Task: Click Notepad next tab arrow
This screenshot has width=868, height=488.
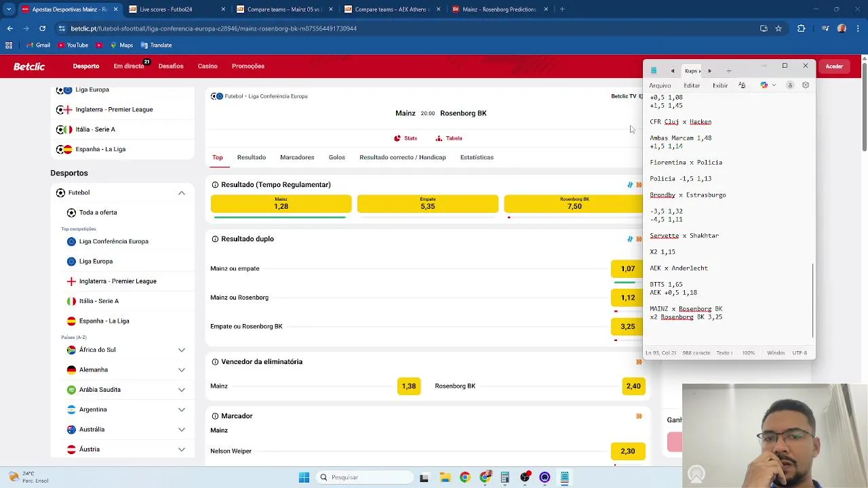Action: [709, 70]
